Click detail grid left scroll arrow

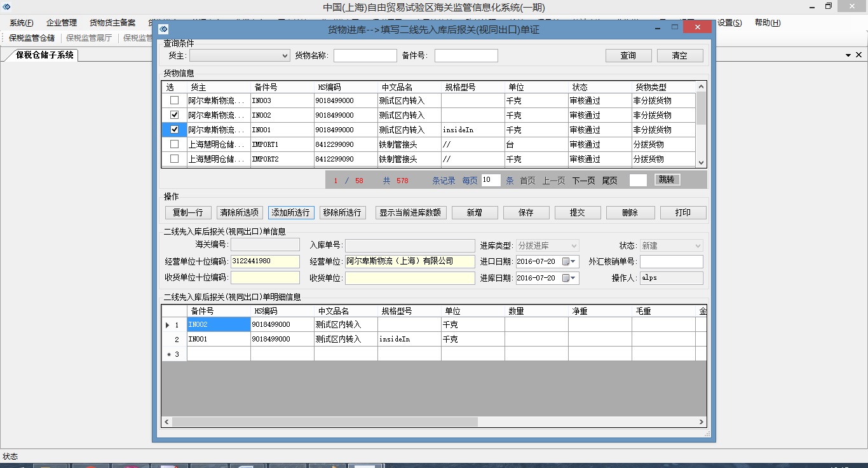click(x=166, y=422)
